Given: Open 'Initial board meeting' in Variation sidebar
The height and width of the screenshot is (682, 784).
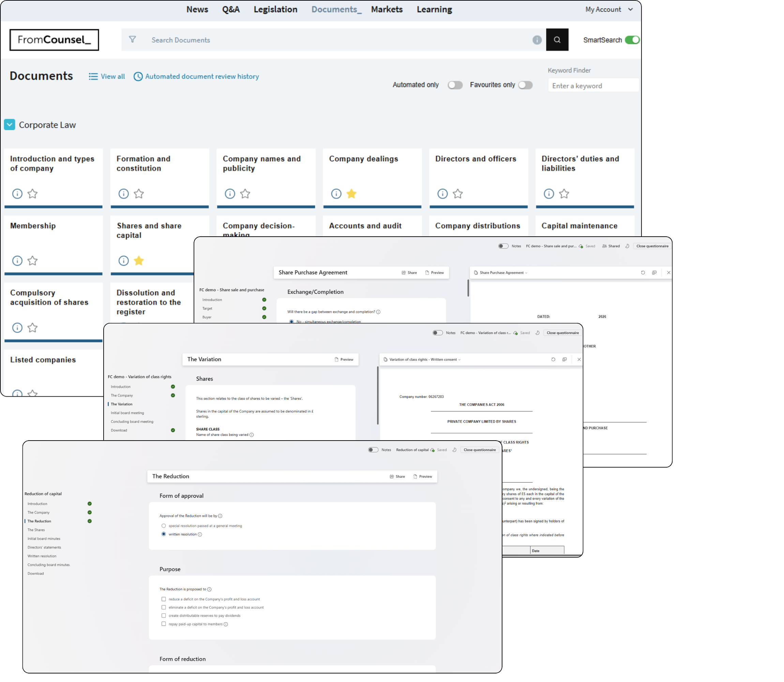Looking at the screenshot, I should pos(127,413).
